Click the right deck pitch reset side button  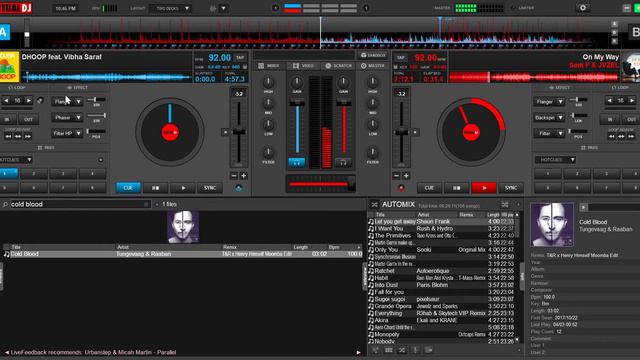point(415,132)
